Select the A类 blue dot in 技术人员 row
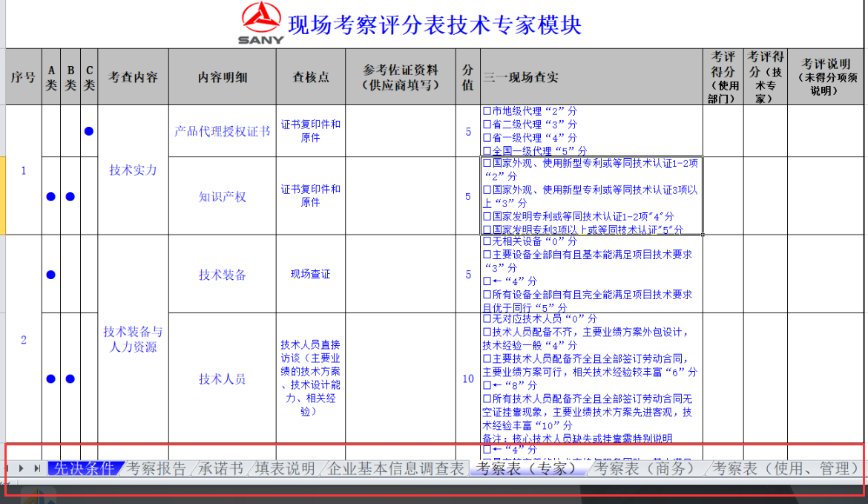Image resolution: width=868 pixels, height=504 pixels. pyautogui.click(x=51, y=379)
